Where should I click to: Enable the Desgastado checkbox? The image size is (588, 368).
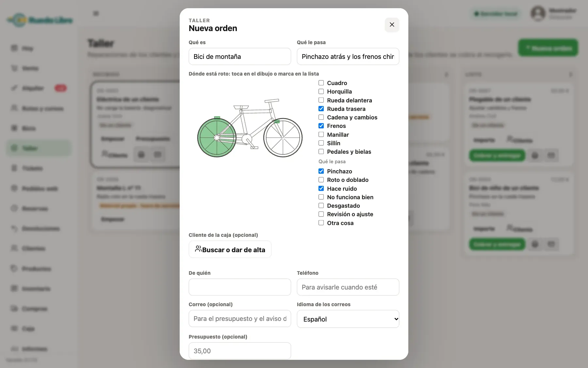click(321, 205)
